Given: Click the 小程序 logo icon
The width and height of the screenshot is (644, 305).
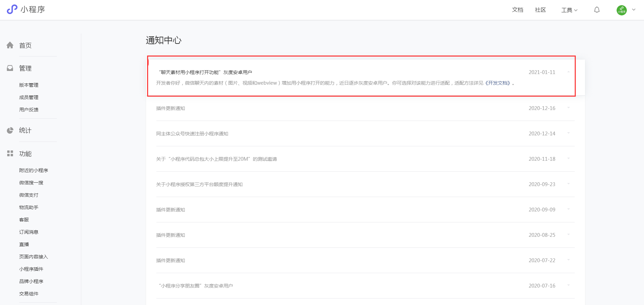Looking at the screenshot, I should pos(12,9).
